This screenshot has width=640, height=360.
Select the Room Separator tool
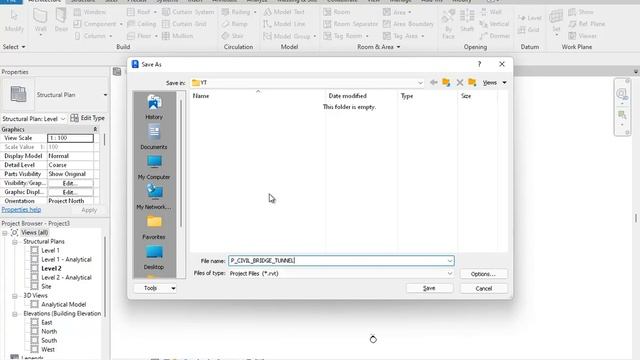351,24
